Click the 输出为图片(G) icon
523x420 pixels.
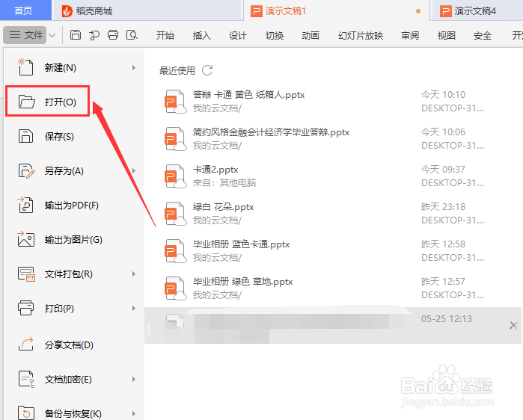point(25,239)
